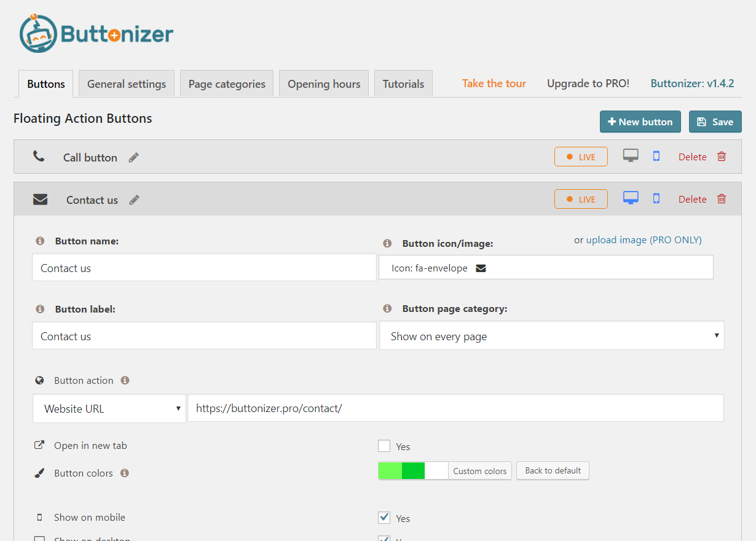Image resolution: width=756 pixels, height=541 pixels.
Task: Enable Open in new tab checkbox
Action: pyautogui.click(x=384, y=446)
